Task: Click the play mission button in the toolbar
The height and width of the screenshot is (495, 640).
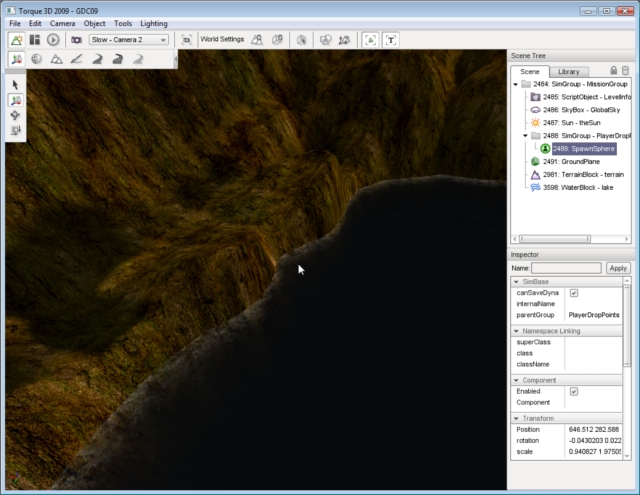Action: tap(53, 39)
